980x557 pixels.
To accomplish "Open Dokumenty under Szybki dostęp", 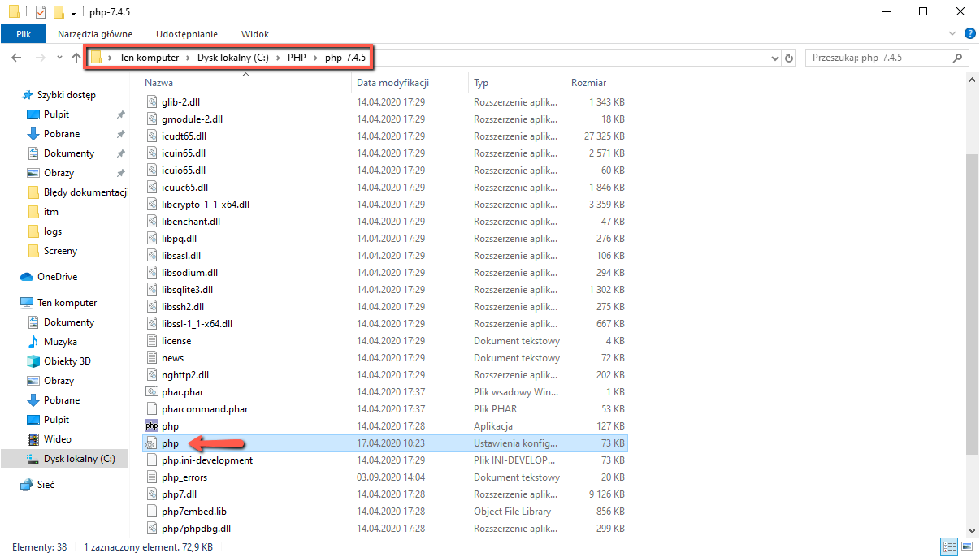I will [x=69, y=153].
